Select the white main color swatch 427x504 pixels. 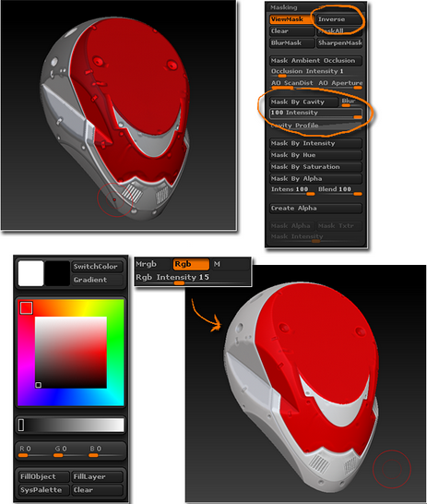click(30, 273)
